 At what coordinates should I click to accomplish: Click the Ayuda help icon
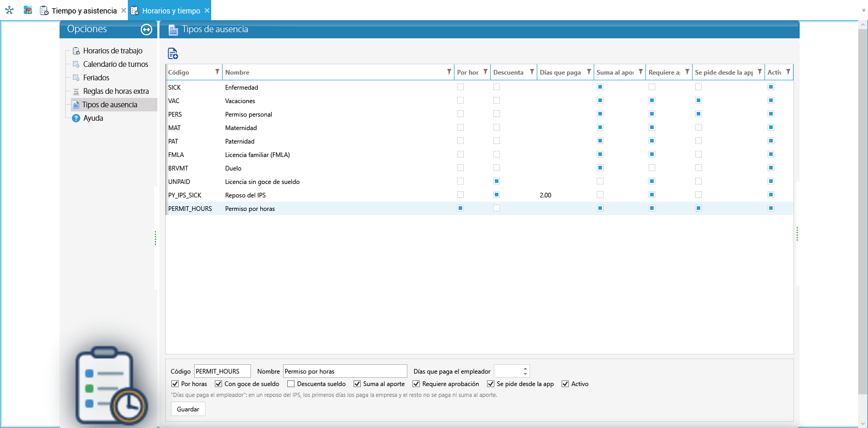[x=76, y=118]
